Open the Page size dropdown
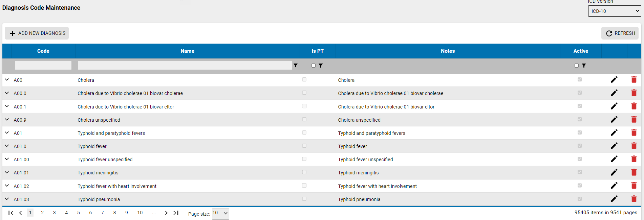 [x=220, y=213]
